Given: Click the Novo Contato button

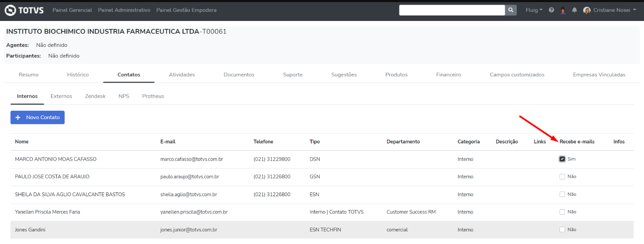Looking at the screenshot, I should point(37,117).
